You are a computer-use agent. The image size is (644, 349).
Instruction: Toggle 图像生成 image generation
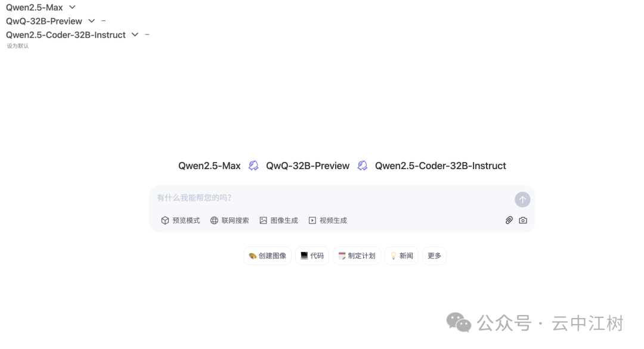coord(278,220)
